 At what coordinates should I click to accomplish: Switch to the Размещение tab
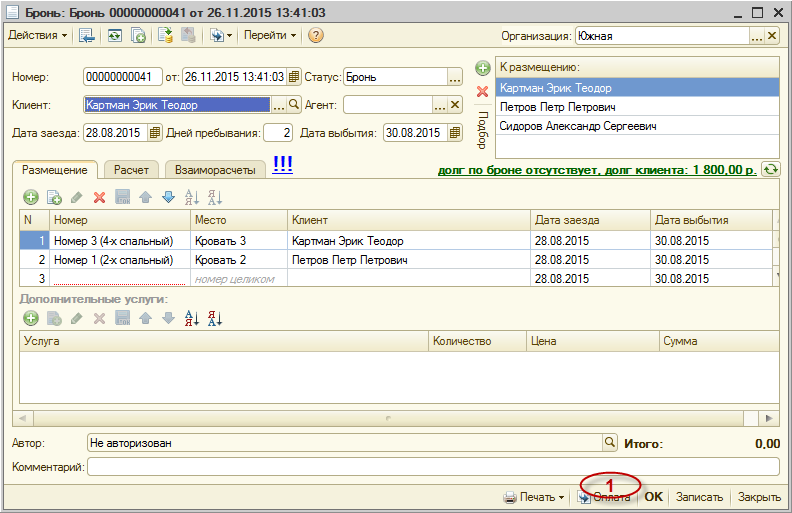pos(55,170)
